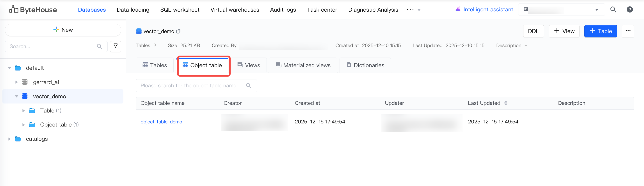Screen dimensions: 644x186
Task: Expand the gerrard_ai database node
Action: (x=16, y=82)
